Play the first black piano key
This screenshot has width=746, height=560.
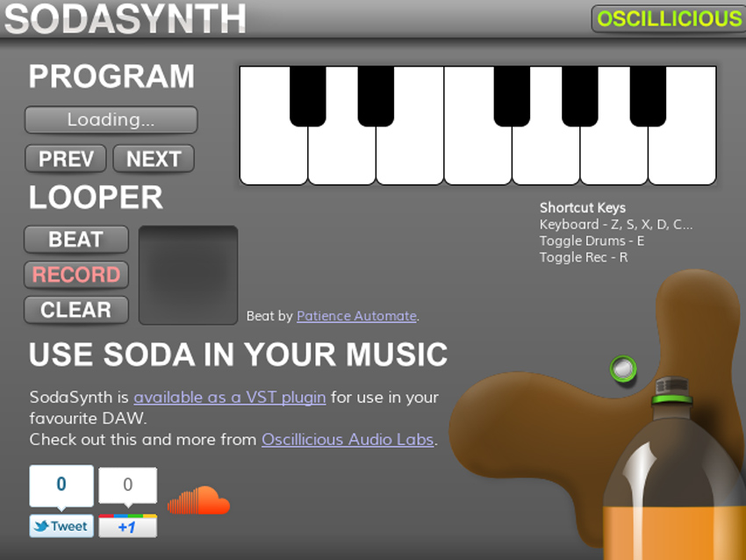[308, 96]
